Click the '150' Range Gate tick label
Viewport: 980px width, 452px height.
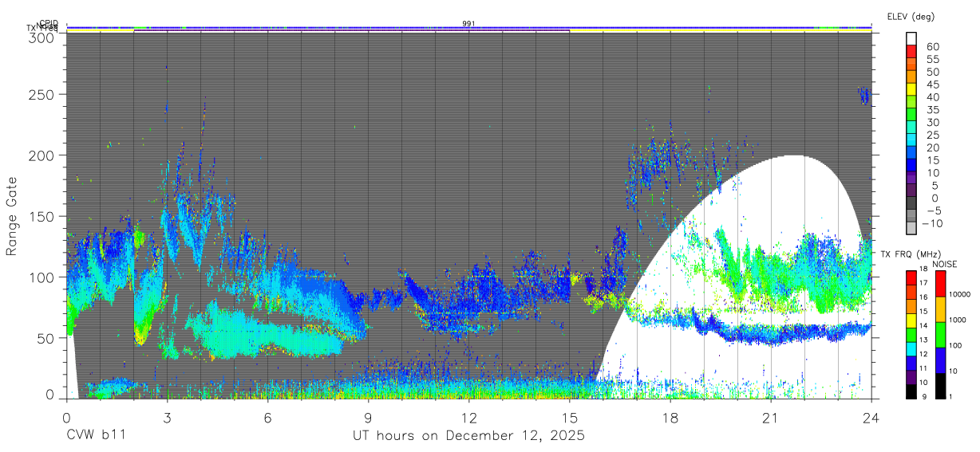(x=42, y=216)
